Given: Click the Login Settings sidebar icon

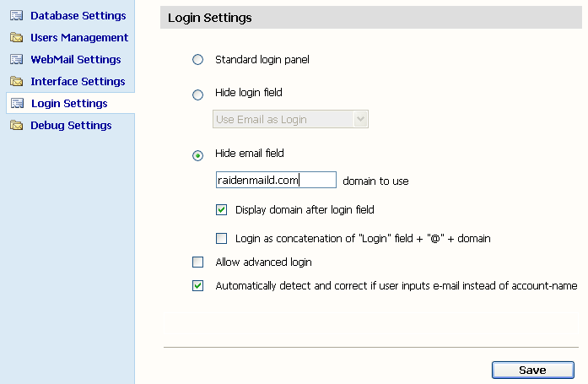Looking at the screenshot, I should pyautogui.click(x=16, y=104).
